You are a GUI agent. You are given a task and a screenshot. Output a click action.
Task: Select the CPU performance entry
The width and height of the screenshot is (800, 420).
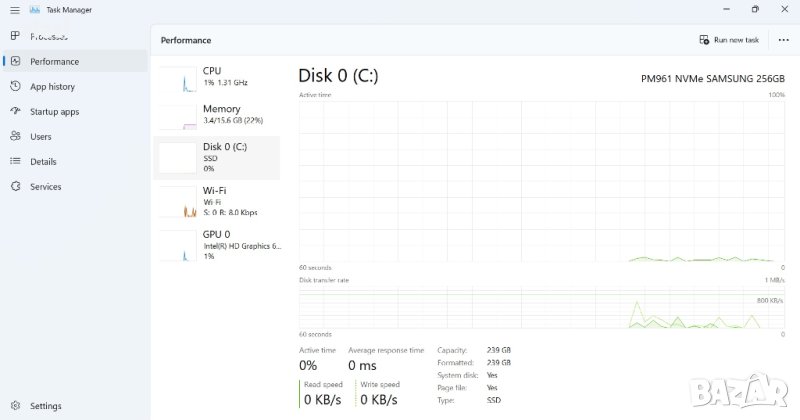[218, 77]
